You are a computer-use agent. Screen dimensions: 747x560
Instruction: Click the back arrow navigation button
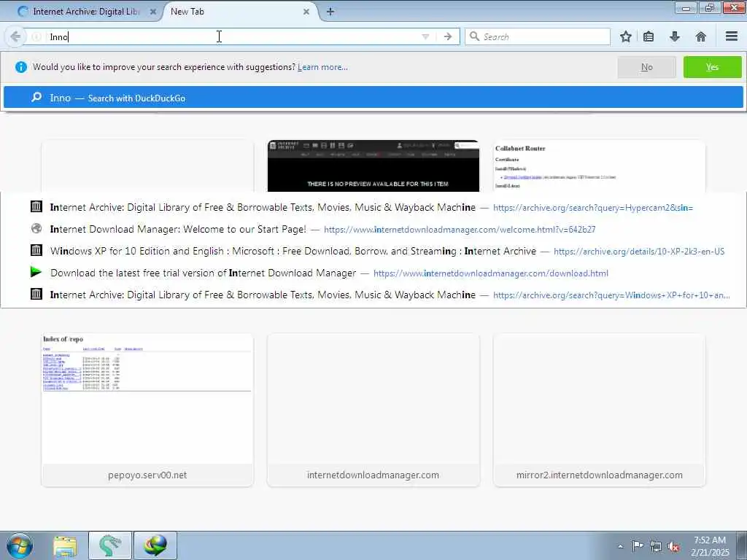pos(15,36)
